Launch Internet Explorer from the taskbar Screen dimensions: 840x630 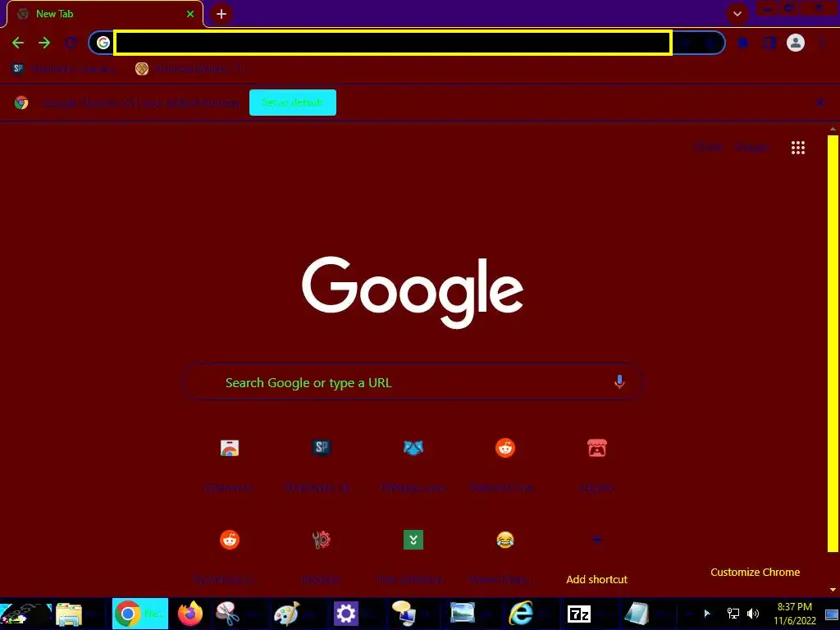point(521,614)
